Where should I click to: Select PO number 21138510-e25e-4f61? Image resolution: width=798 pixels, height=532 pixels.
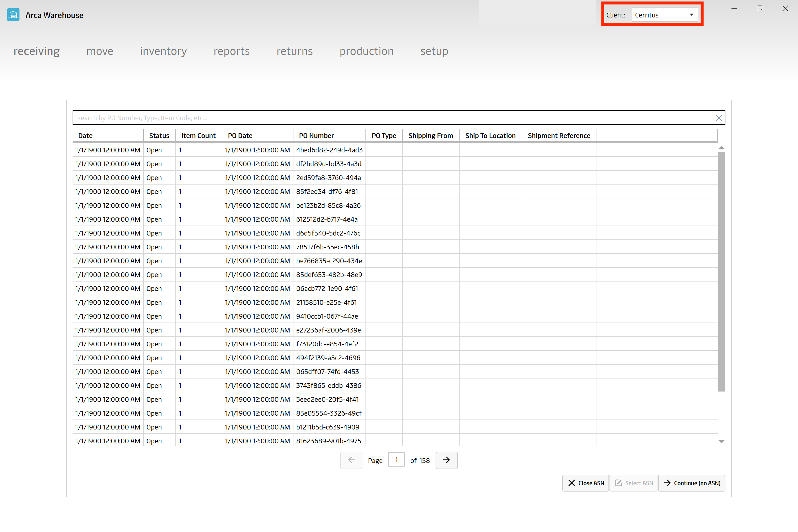click(x=326, y=302)
